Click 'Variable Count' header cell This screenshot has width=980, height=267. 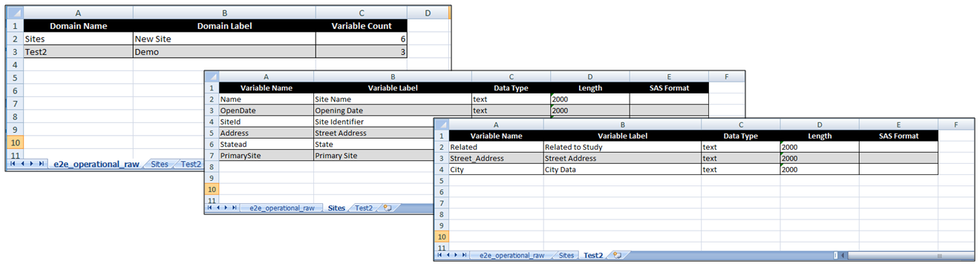pos(362,26)
